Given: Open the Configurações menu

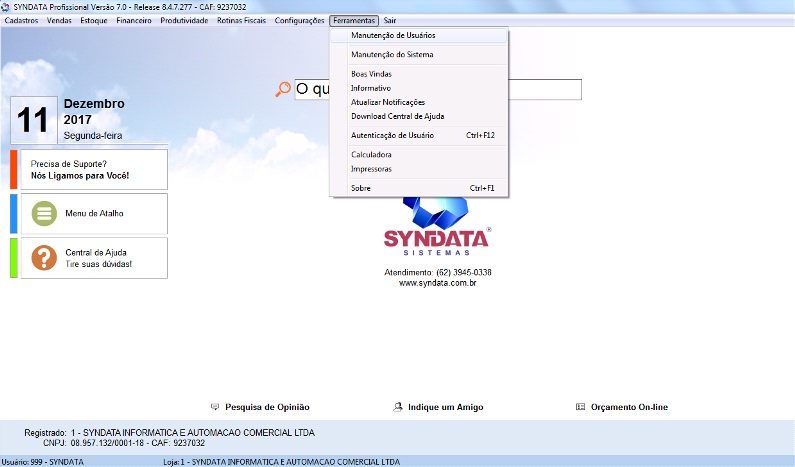Looking at the screenshot, I should click(x=299, y=21).
